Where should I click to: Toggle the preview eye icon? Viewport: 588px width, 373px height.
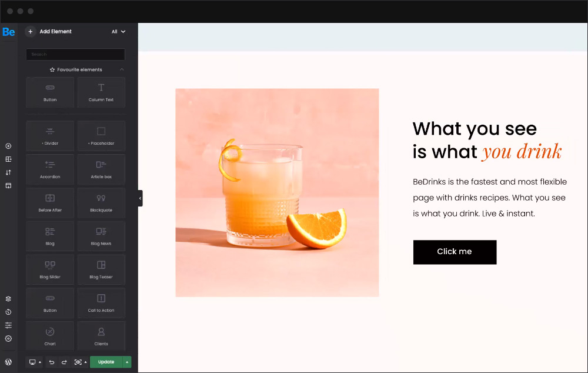78,362
